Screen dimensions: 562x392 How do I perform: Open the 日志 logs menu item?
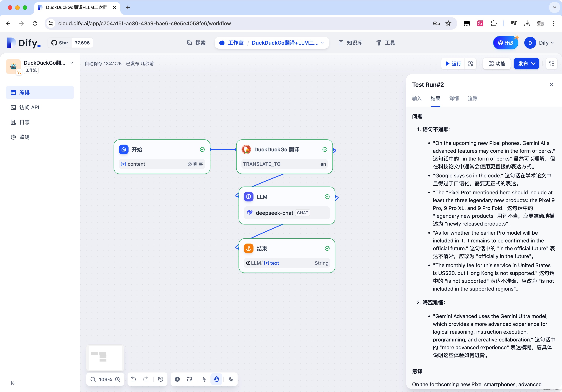(x=25, y=122)
